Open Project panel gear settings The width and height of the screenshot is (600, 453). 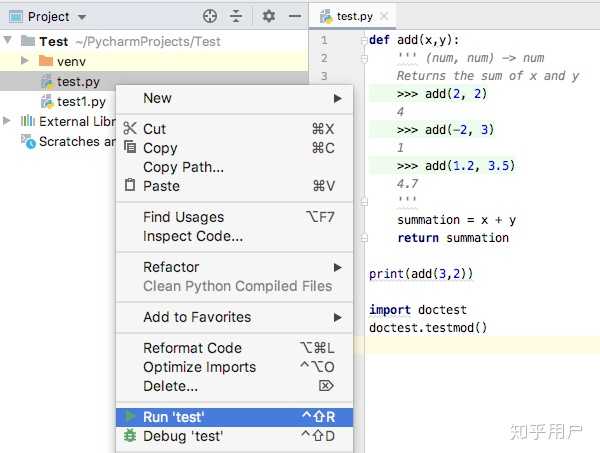(x=268, y=16)
